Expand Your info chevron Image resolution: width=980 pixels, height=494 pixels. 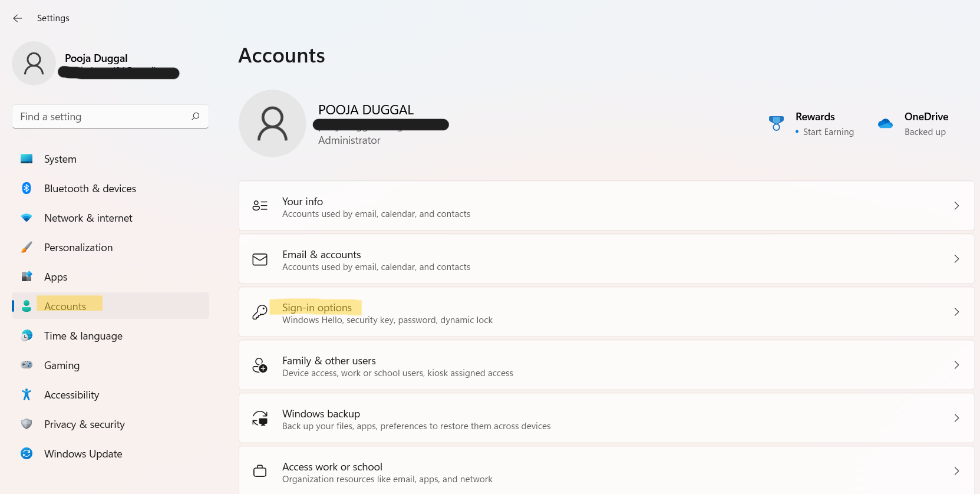tap(956, 206)
